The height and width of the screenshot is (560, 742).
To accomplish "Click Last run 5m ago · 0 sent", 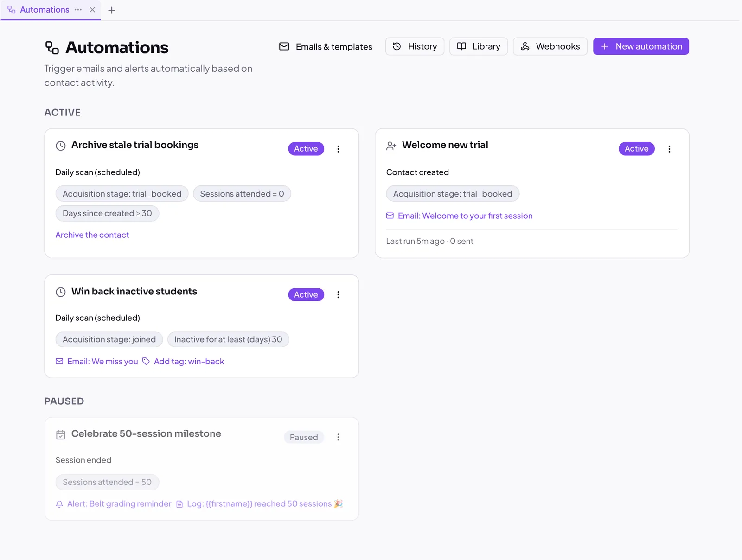I will pyautogui.click(x=429, y=242).
